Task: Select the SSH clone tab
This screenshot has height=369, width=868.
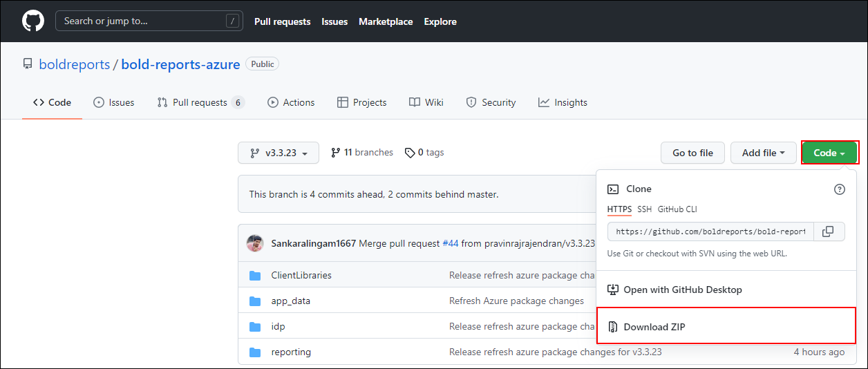Action: tap(644, 209)
